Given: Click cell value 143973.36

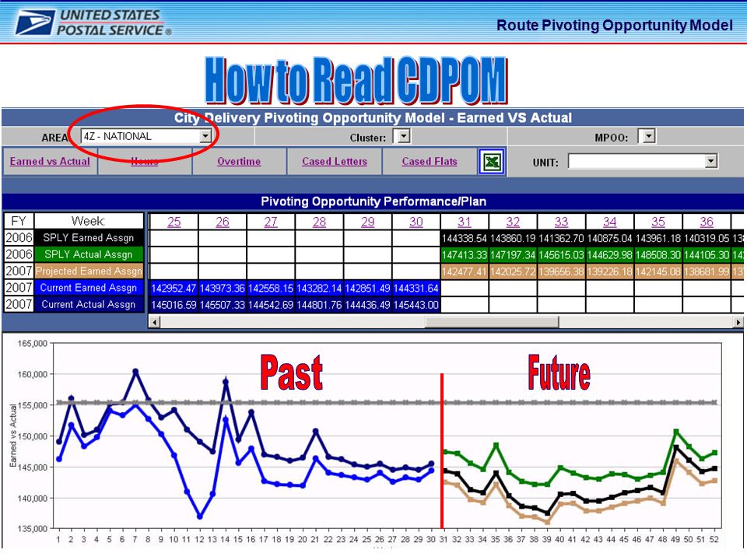Looking at the screenshot, I should tap(223, 288).
